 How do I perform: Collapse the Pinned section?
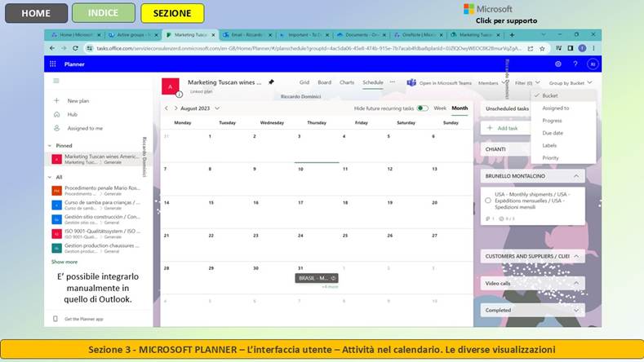coord(50,146)
